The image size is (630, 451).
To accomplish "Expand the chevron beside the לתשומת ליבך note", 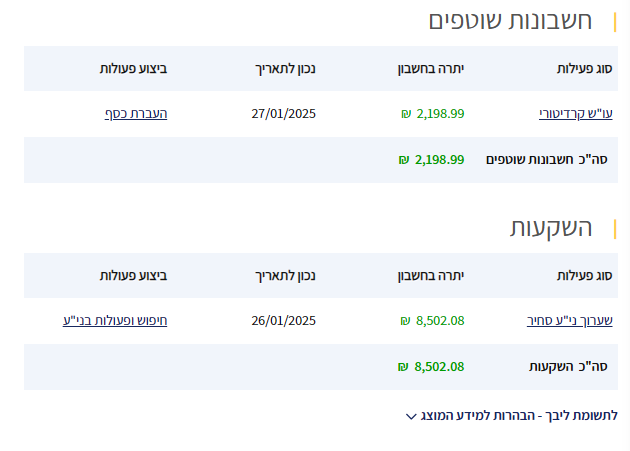I will tap(410, 416).
